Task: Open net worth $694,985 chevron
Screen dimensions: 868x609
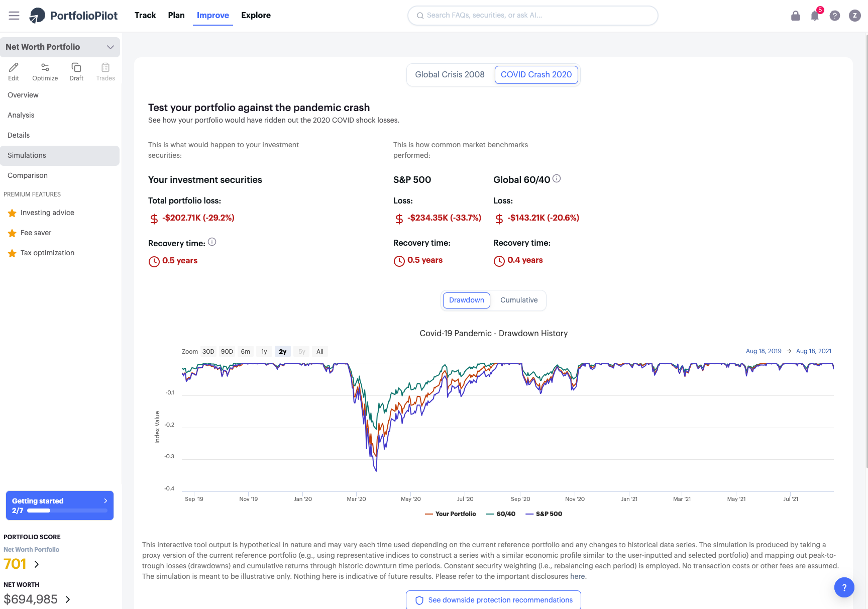Action: pos(68,599)
